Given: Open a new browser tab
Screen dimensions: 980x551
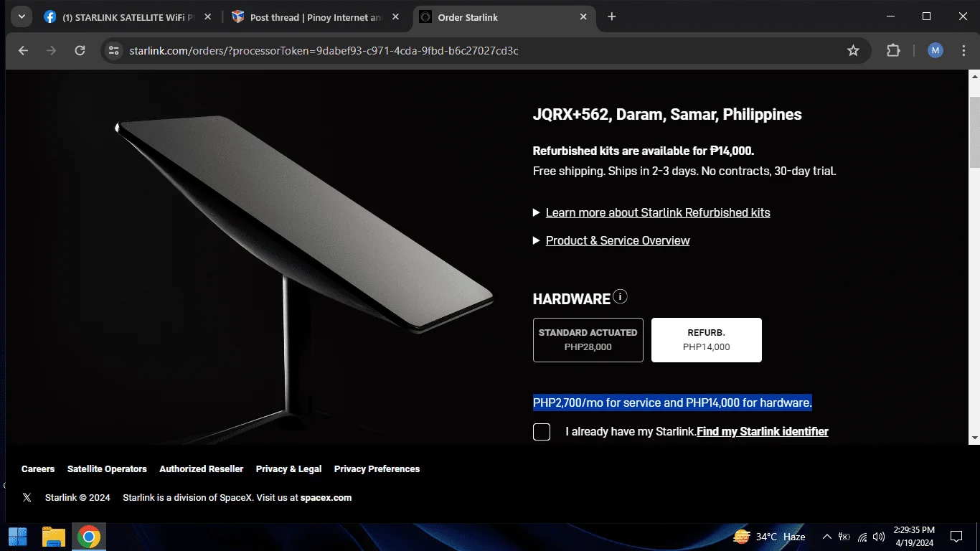Looking at the screenshot, I should 611,17.
